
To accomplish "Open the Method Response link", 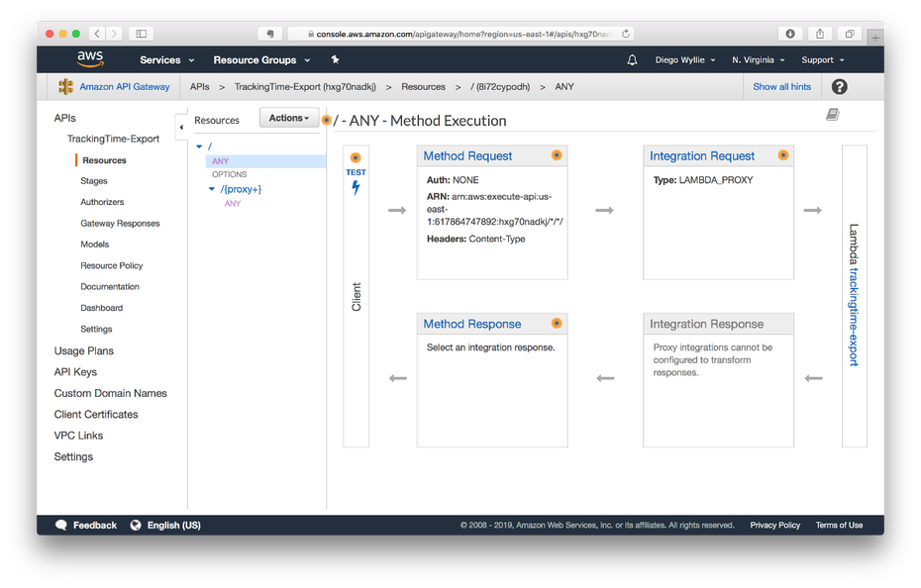I will click(472, 324).
